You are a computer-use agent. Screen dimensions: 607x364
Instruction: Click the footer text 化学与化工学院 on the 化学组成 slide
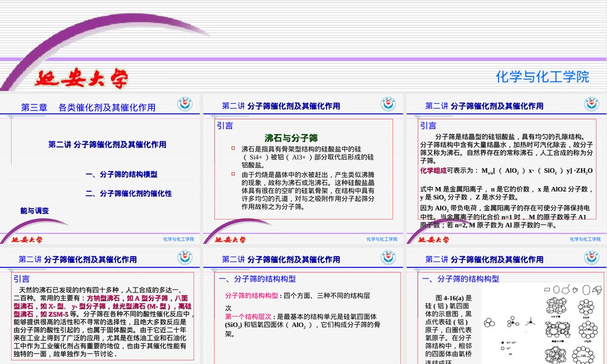(x=585, y=240)
